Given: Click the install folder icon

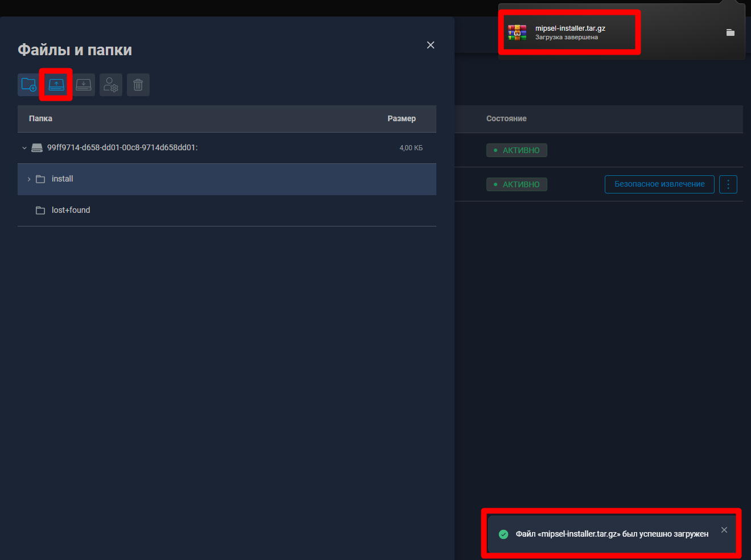Looking at the screenshot, I should click(x=40, y=179).
